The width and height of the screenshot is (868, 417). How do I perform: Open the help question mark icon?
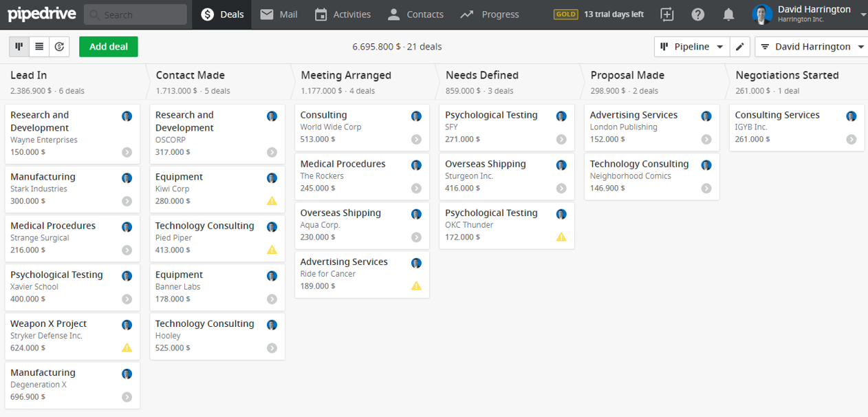[x=697, y=14]
